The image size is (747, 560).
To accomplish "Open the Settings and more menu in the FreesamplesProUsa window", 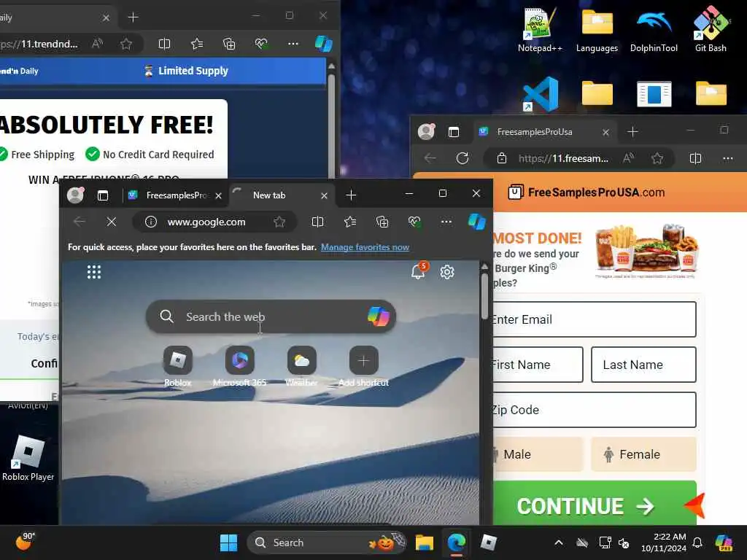I will pyautogui.click(x=727, y=158).
